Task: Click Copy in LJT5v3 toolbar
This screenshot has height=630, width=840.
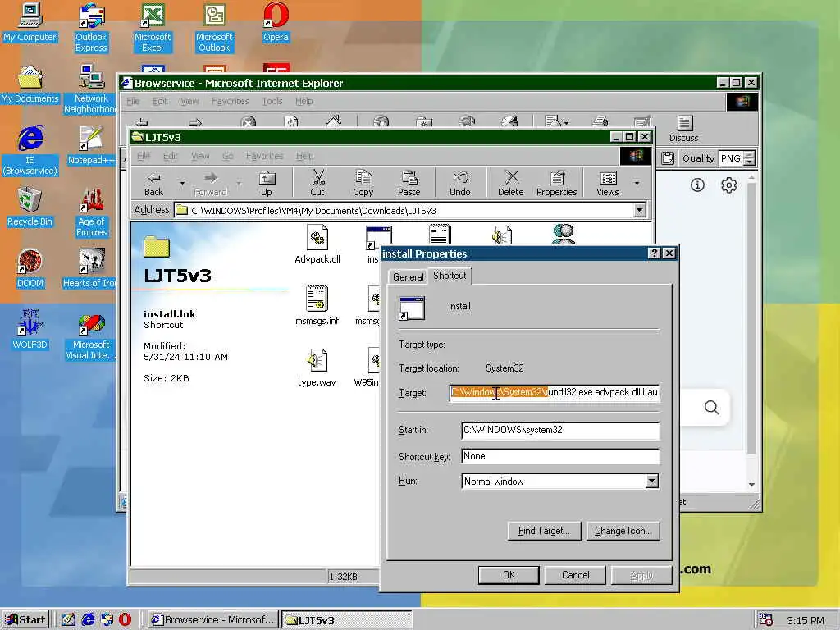Action: pos(363,184)
